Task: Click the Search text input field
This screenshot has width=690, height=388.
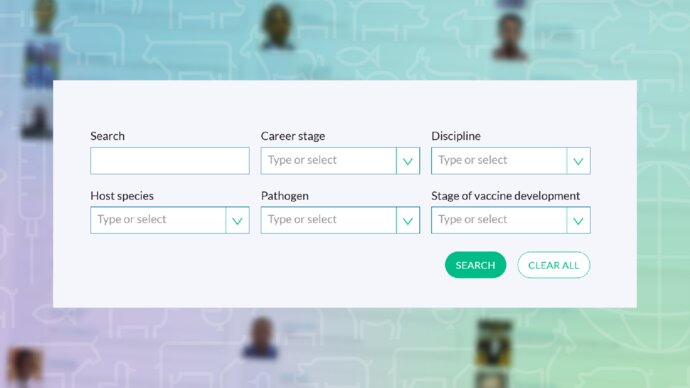Action: point(170,161)
